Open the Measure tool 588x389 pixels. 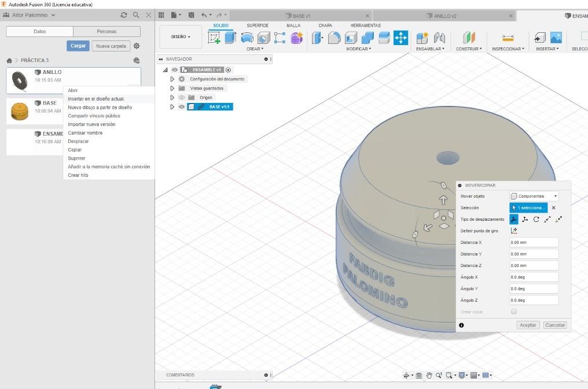pyautogui.click(x=508, y=38)
